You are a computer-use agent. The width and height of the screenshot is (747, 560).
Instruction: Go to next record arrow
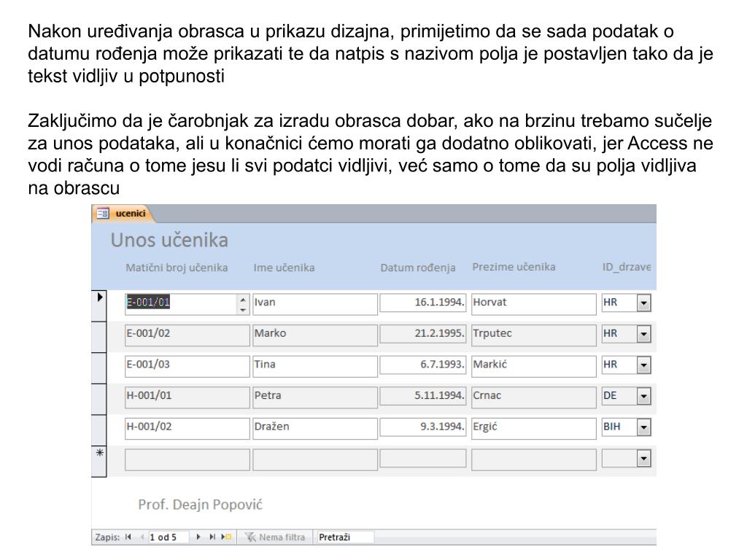point(198,537)
